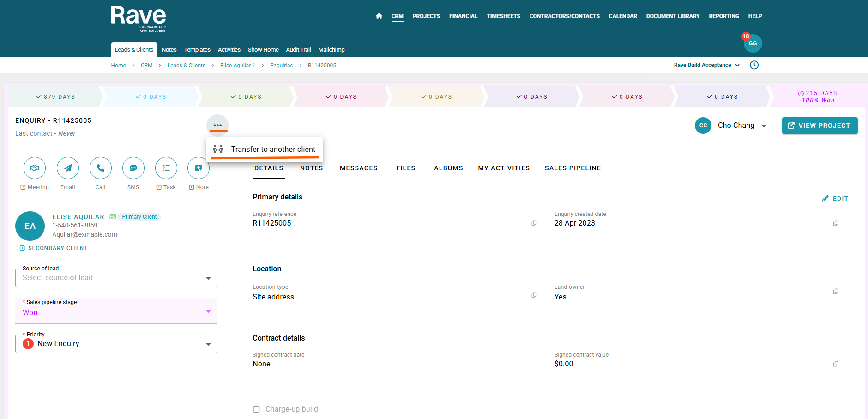Screen dimensions: 868x419
Task: Add a Note with the note icon
Action: pyautogui.click(x=199, y=168)
